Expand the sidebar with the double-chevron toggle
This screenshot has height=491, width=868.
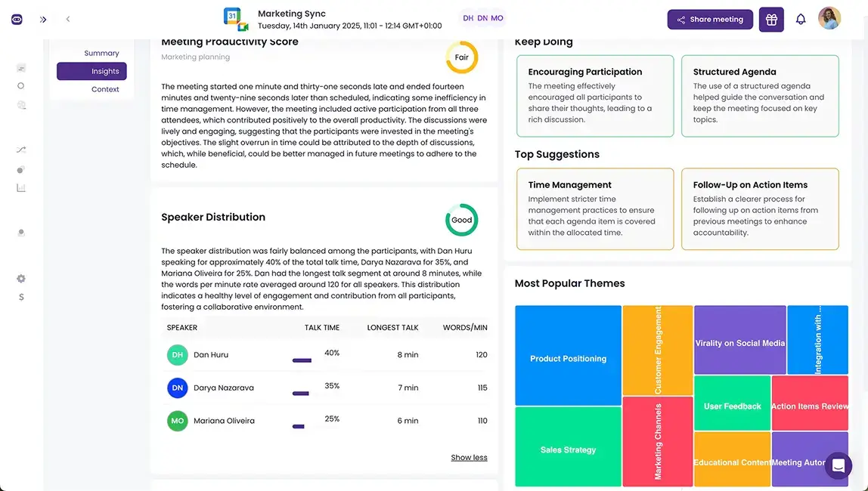pyautogui.click(x=43, y=19)
